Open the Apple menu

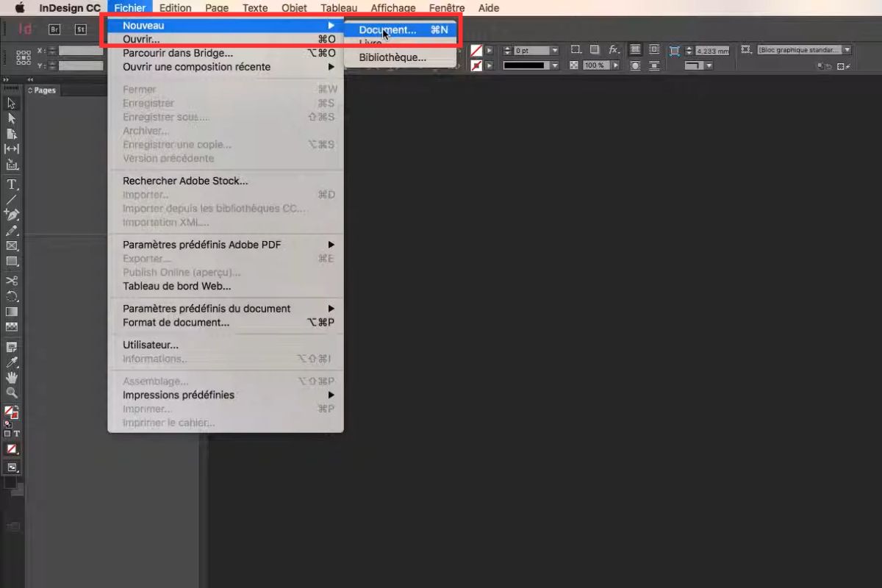click(x=20, y=8)
